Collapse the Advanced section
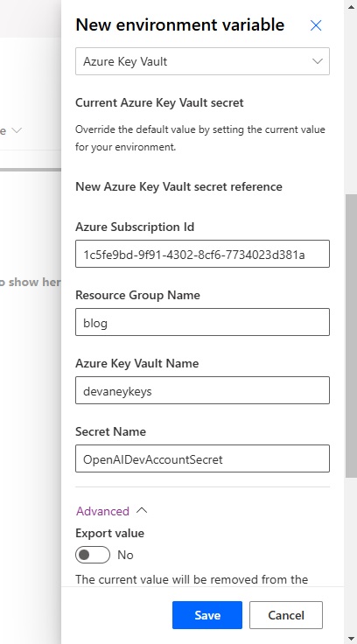The height and width of the screenshot is (644, 357). 111,511
